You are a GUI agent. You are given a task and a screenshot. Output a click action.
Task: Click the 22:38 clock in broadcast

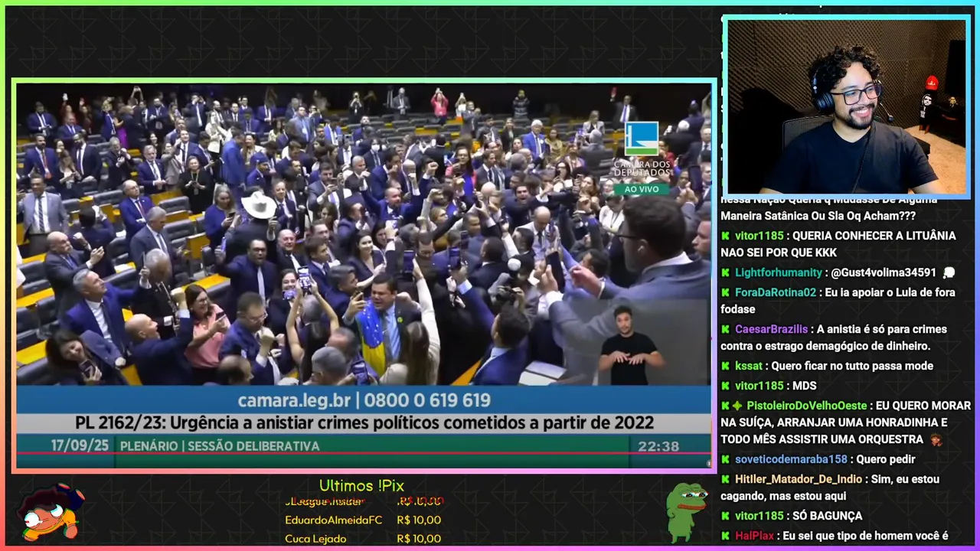(x=658, y=446)
